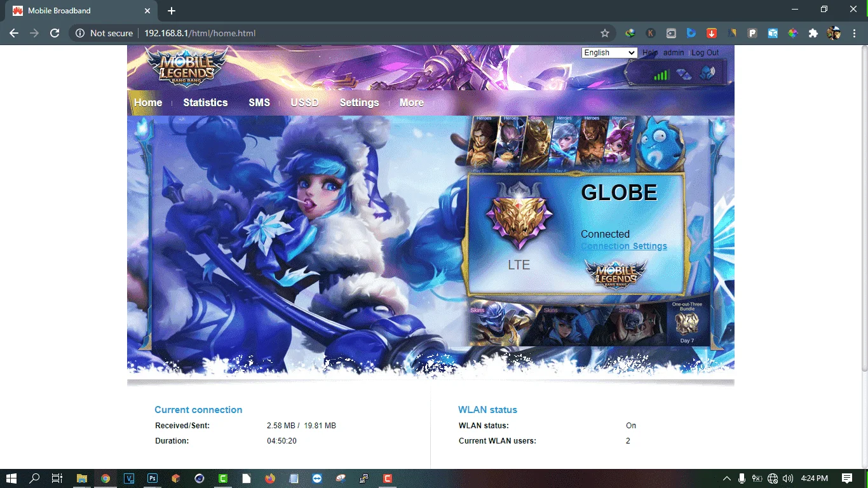Open Windows taskbar search
The image size is (868, 488).
(34, 478)
